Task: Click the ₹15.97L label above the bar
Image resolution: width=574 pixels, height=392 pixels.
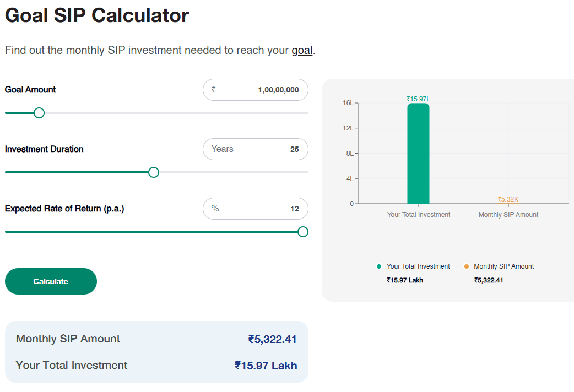Action: [418, 99]
